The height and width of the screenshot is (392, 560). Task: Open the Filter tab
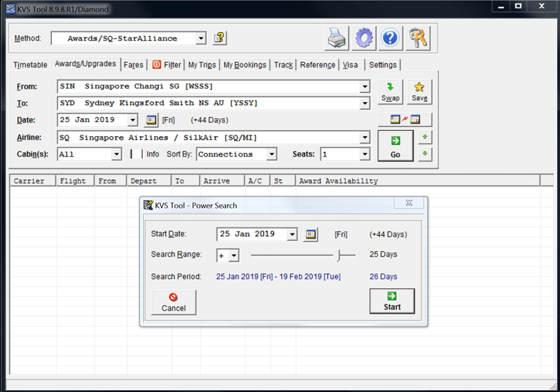[167, 65]
